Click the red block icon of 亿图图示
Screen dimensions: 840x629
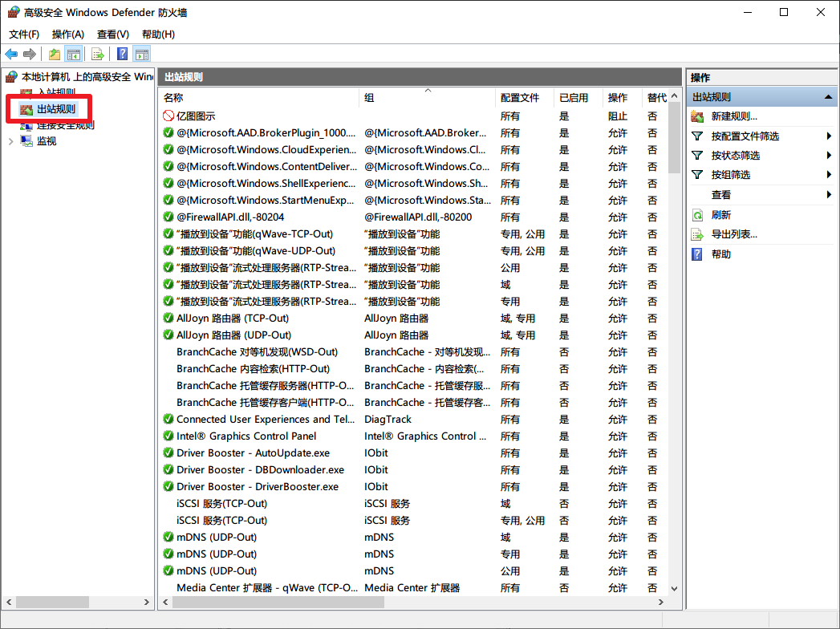(x=168, y=116)
